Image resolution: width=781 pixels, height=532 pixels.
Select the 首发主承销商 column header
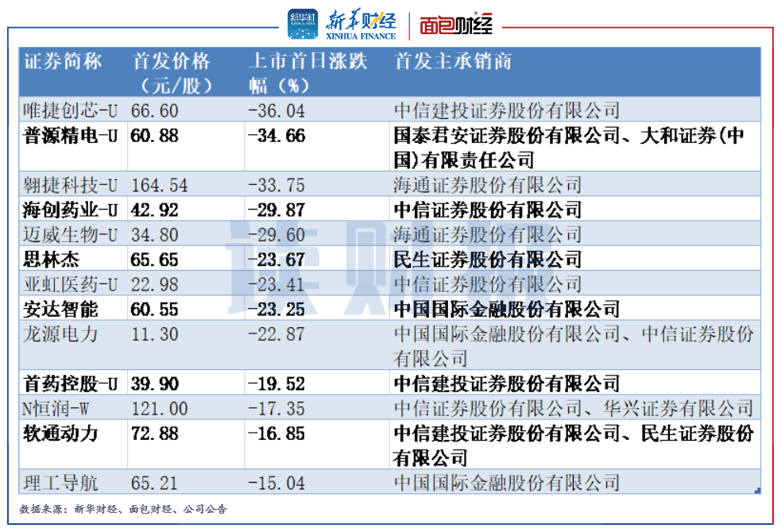[x=453, y=62]
